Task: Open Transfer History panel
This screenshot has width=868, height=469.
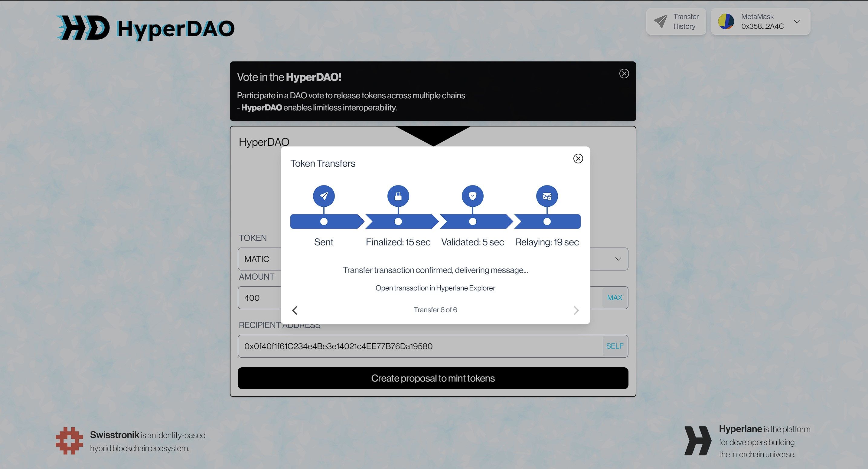Action: tap(676, 21)
